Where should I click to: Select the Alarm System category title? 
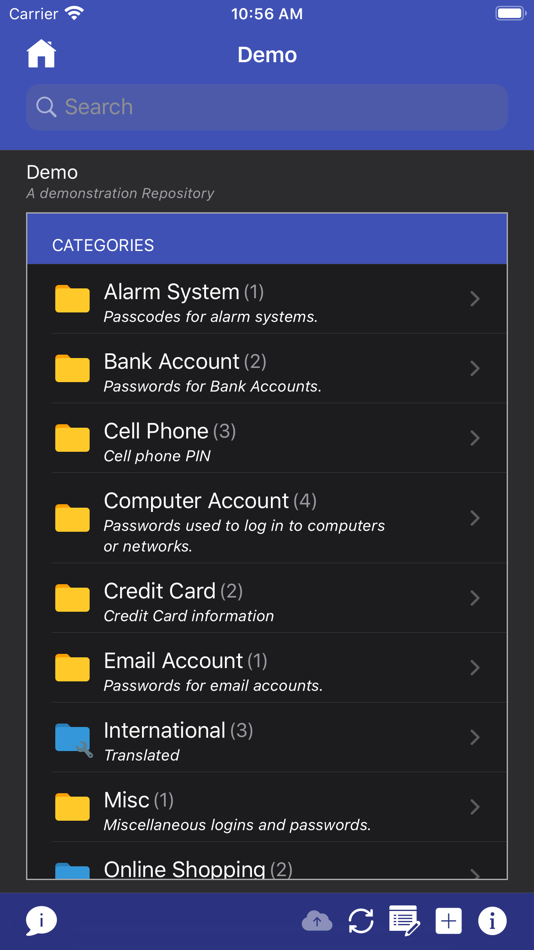pos(172,292)
